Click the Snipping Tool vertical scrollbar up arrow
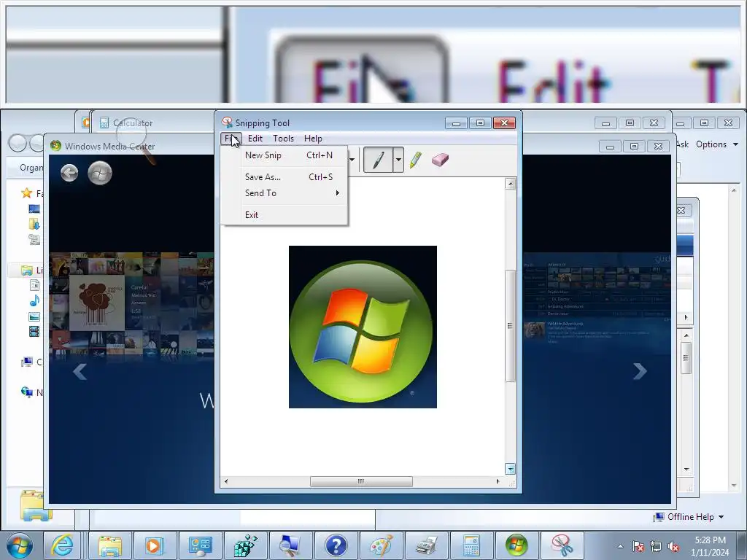The height and width of the screenshot is (560, 747). pyautogui.click(x=510, y=184)
